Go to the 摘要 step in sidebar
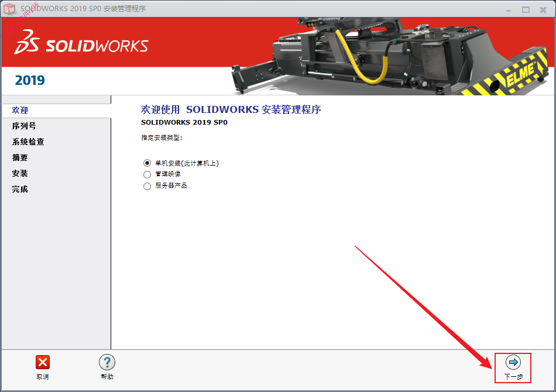556x392 pixels. point(20,157)
